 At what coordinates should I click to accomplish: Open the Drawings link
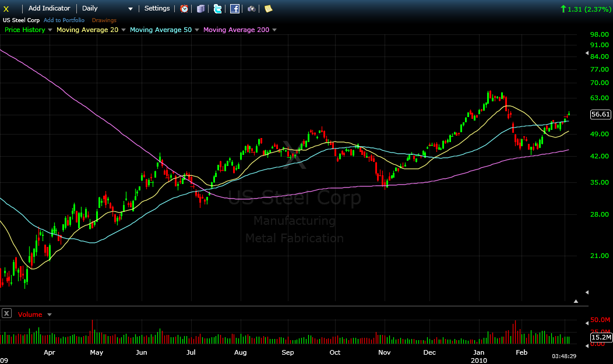pos(104,20)
